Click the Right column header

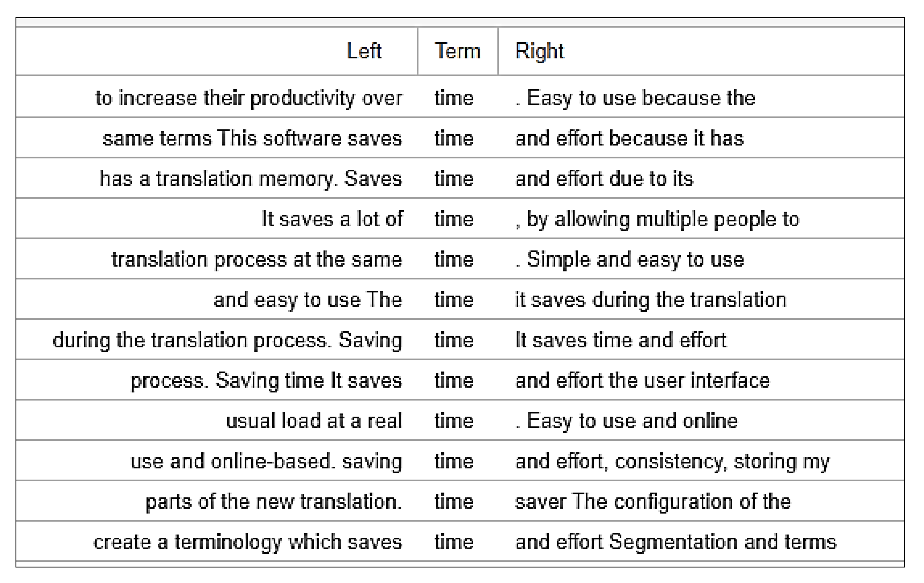pos(539,51)
